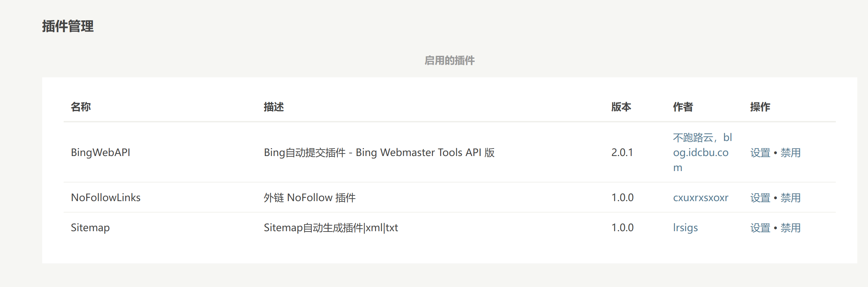This screenshot has width=868, height=287.
Task: Select the NoFollowLinks plugin name
Action: [x=105, y=198]
